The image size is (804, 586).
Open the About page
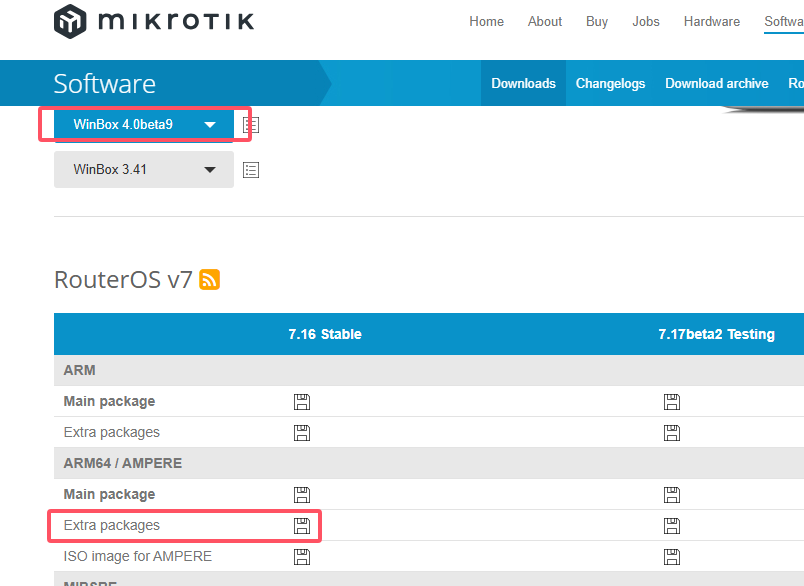(x=545, y=22)
